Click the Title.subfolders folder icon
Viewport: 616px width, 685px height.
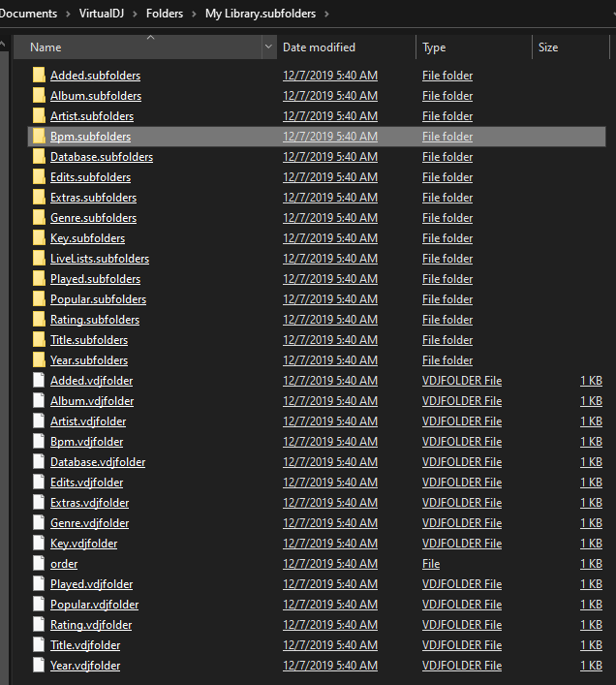pos(39,340)
